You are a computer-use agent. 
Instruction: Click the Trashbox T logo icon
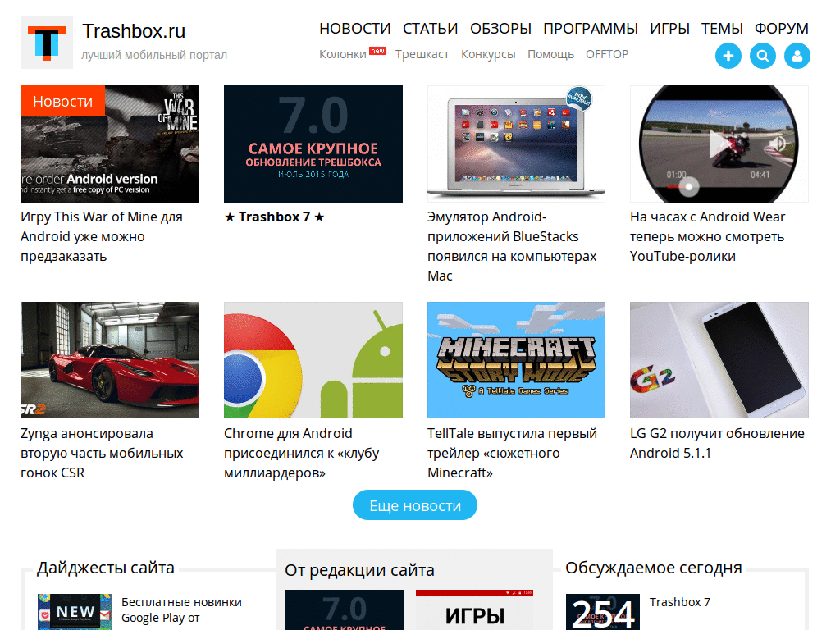[47, 43]
